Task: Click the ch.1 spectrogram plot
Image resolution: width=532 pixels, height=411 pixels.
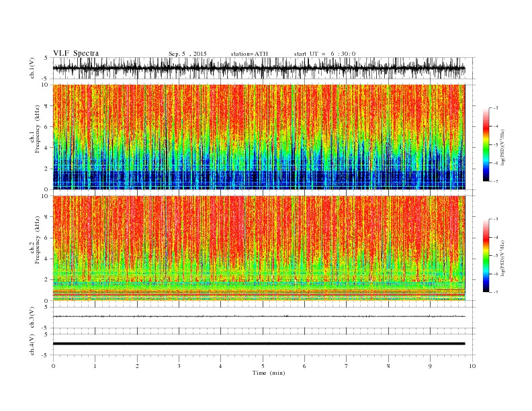Action: click(x=259, y=137)
